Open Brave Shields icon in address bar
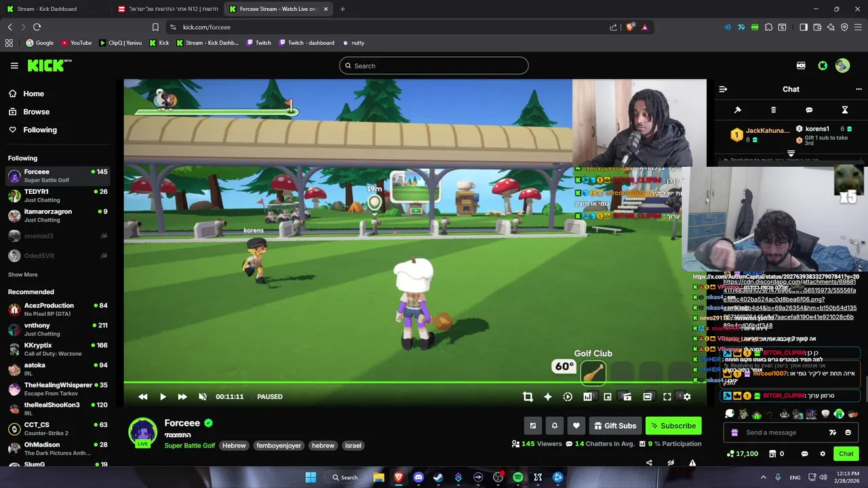868x488 pixels. click(630, 27)
